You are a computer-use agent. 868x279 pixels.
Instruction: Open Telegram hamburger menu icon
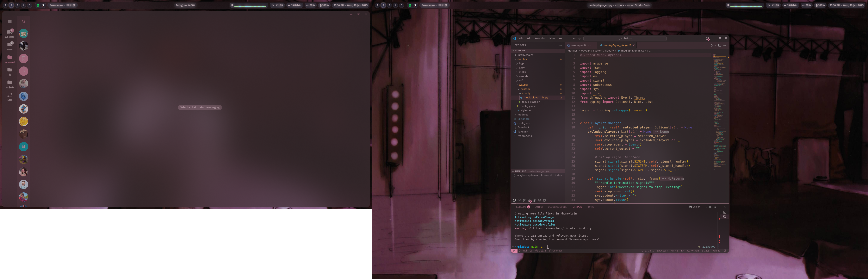click(9, 22)
